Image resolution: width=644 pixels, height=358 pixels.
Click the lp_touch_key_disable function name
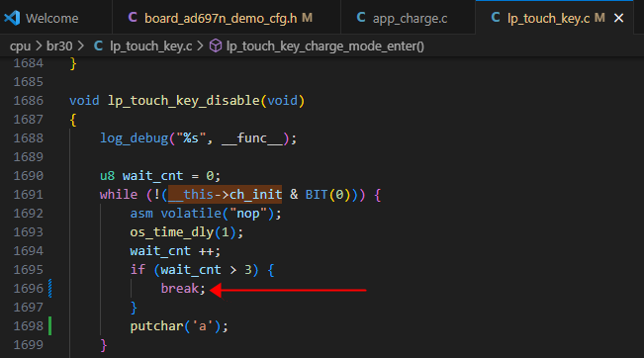[x=184, y=101]
